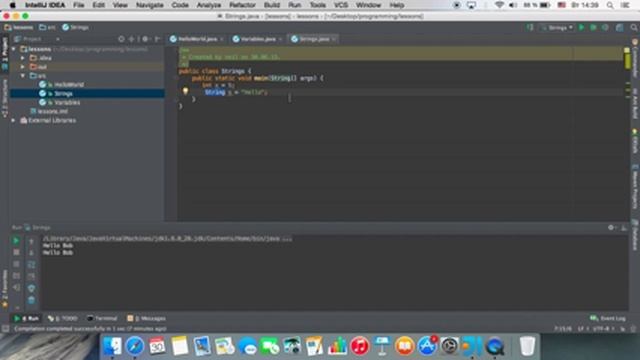This screenshot has width=640, height=360.
Task: Open the Strings run configuration dropdown
Action: [558, 27]
